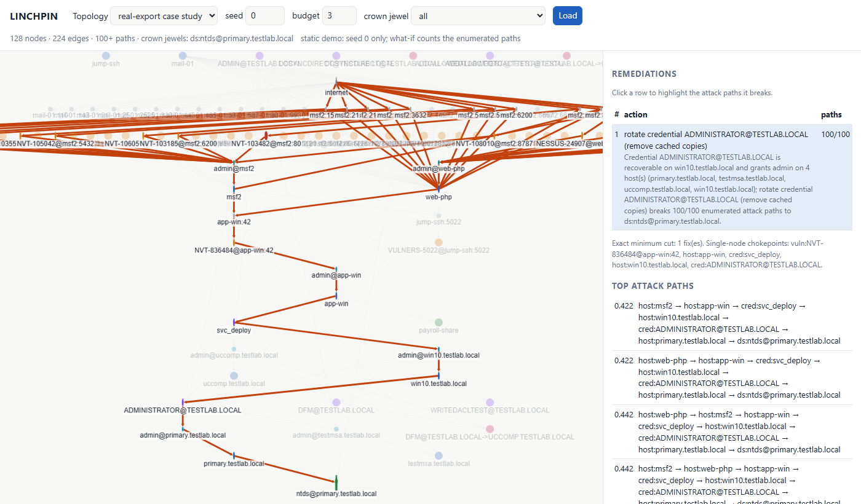
Task: Click the 'paths' column header
Action: pos(831,114)
